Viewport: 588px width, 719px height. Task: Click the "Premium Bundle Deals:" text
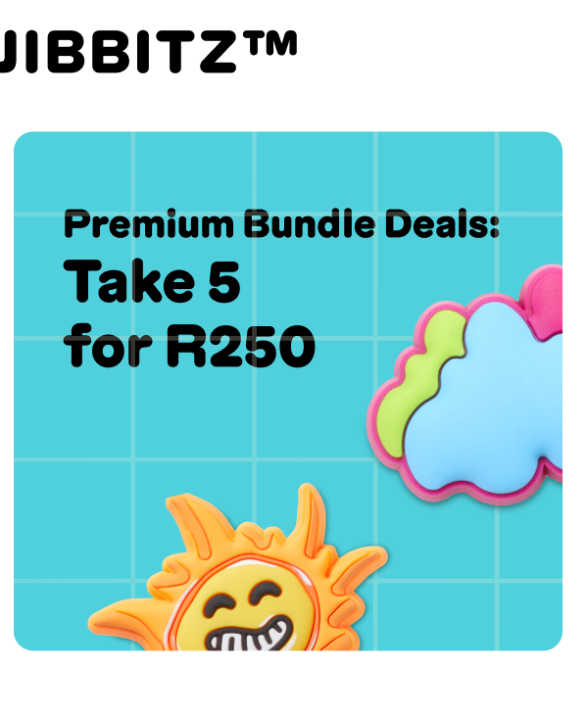tap(281, 223)
